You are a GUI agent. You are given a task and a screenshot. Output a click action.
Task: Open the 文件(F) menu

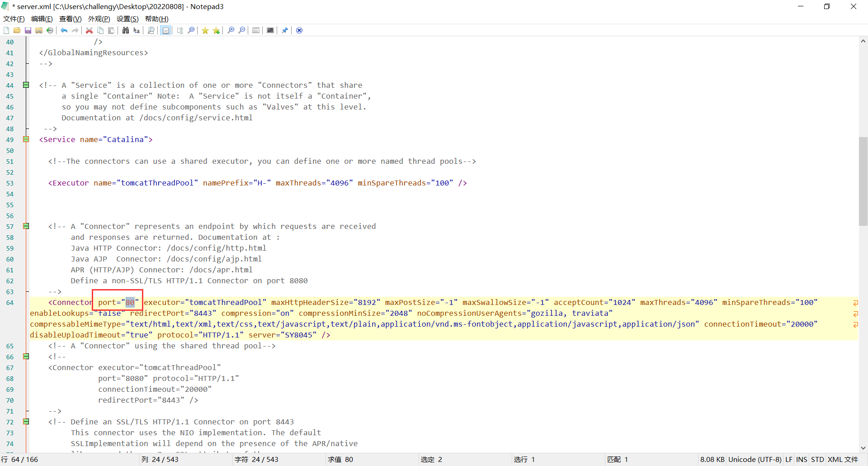click(x=14, y=19)
